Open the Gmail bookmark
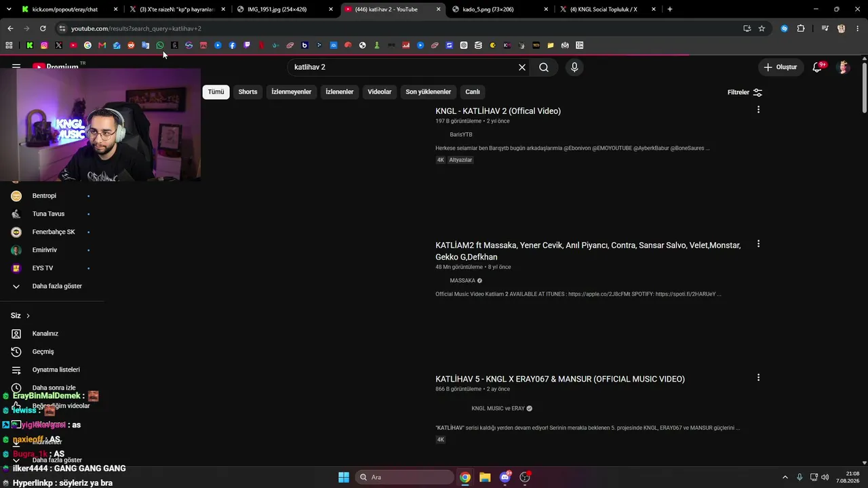Viewport: 868px width, 488px height. [102, 45]
